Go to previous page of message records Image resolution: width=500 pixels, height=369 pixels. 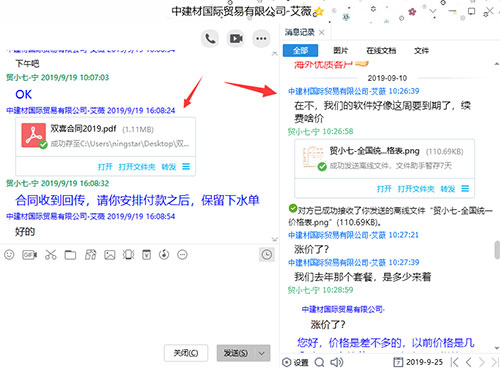tap(469, 362)
